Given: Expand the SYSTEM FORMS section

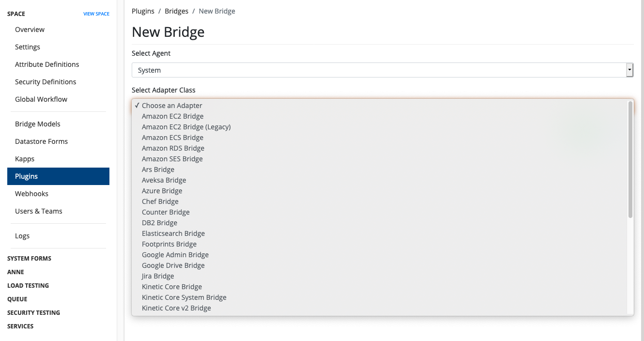Looking at the screenshot, I should pos(29,259).
